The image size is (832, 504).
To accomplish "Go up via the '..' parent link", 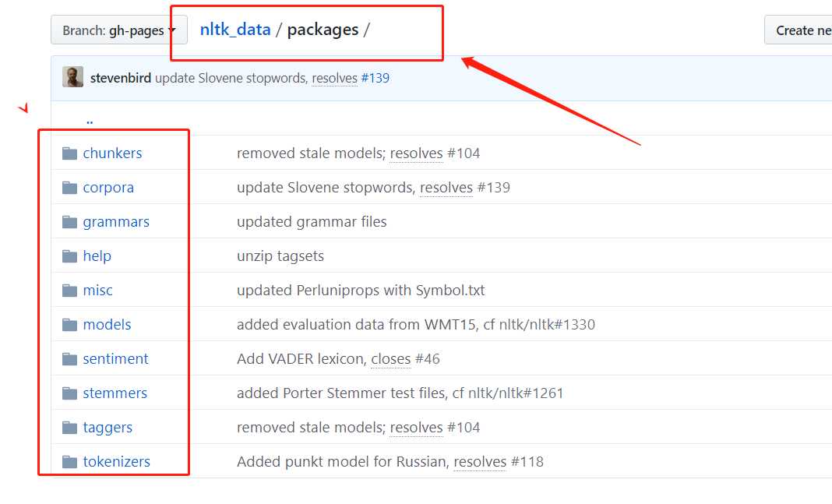I will 90,122.
